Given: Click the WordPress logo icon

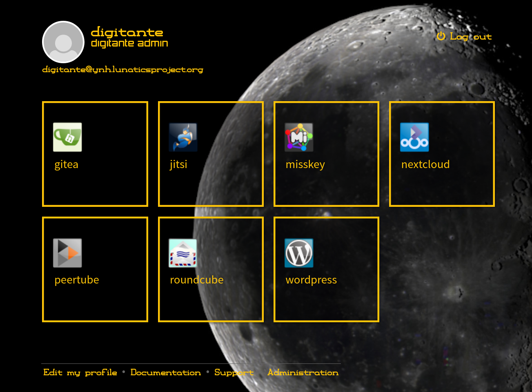Looking at the screenshot, I should (x=299, y=253).
